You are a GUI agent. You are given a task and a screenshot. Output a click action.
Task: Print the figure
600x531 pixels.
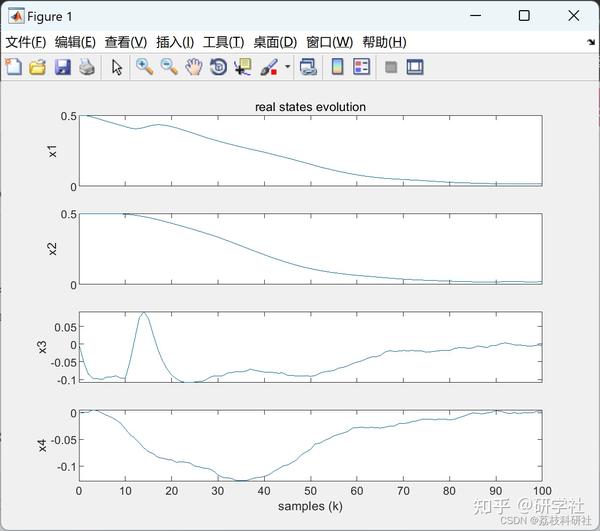[x=87, y=67]
